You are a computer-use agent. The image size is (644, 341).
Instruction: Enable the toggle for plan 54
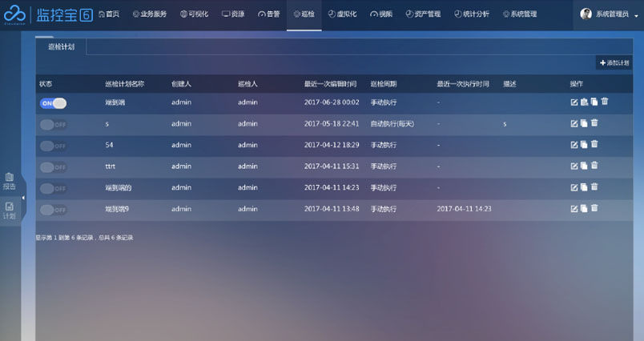point(53,146)
